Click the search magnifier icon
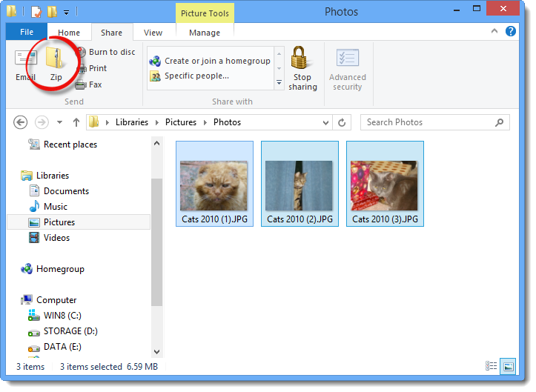Viewport: 536px width, 392px height. click(500, 122)
